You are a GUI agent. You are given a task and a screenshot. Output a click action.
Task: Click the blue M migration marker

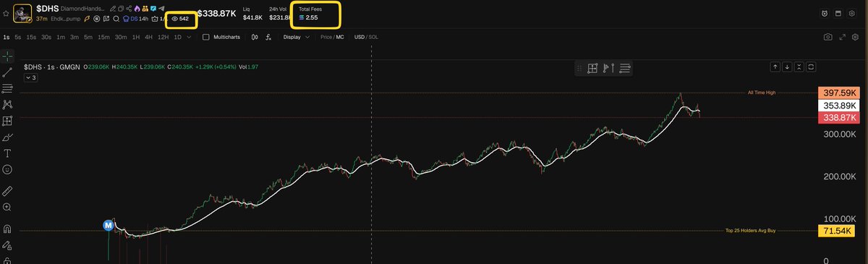point(109,225)
